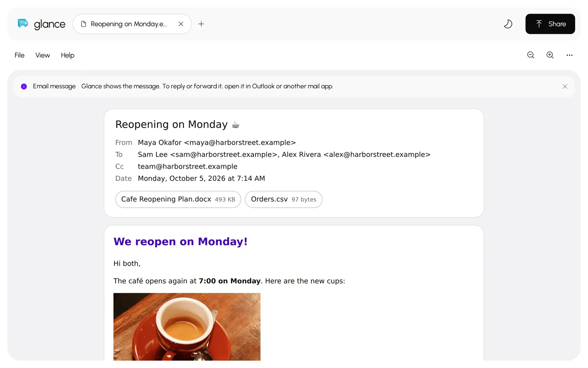Click the sender Maya Okafor address
This screenshot has height=368, width=588.
click(x=217, y=142)
